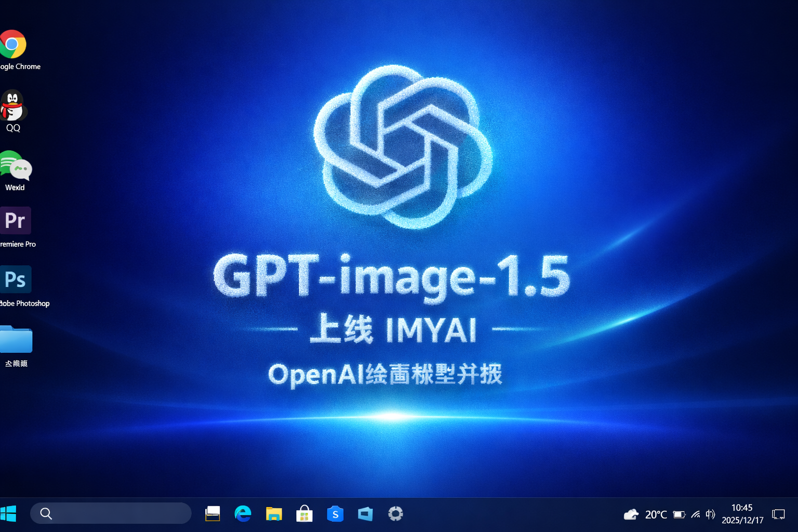798x532 pixels.
Task: Open the notification center icon
Action: click(x=778, y=514)
